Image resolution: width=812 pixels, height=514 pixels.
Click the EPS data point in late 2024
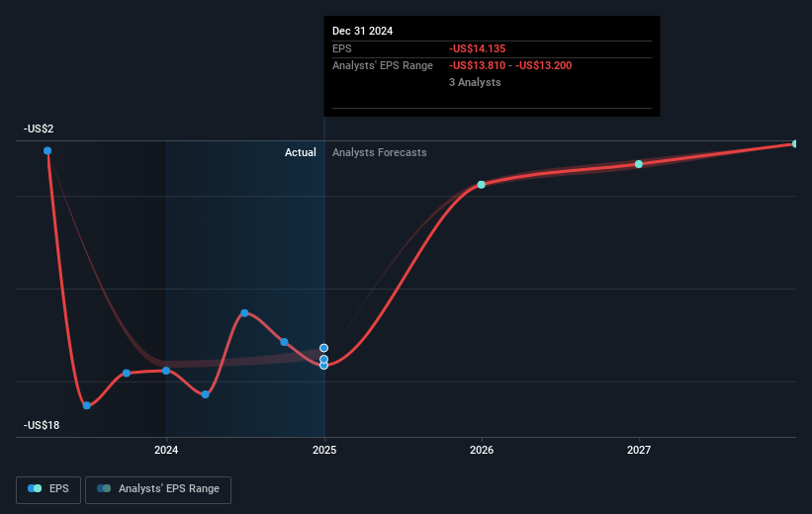coord(284,342)
